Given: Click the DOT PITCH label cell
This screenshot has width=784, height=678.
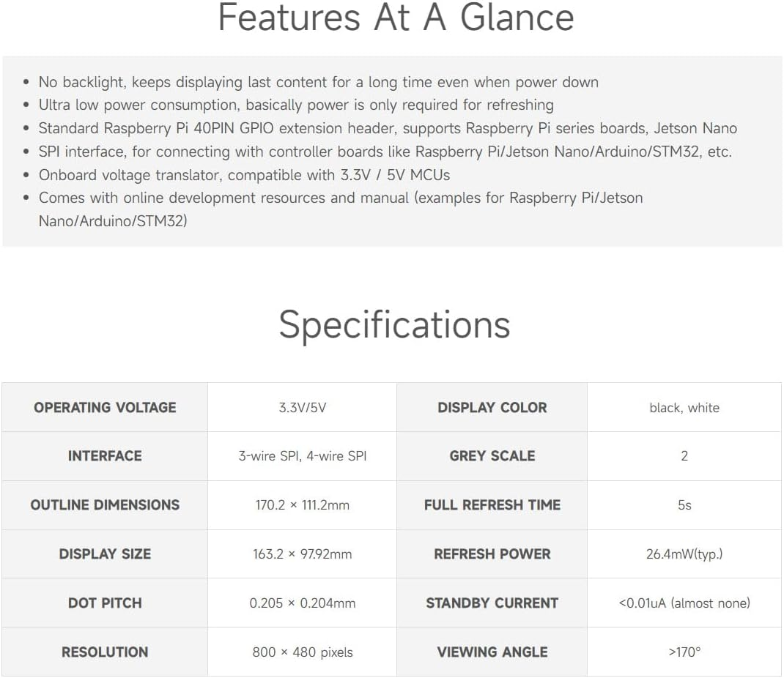Looking at the screenshot, I should coord(105,603).
